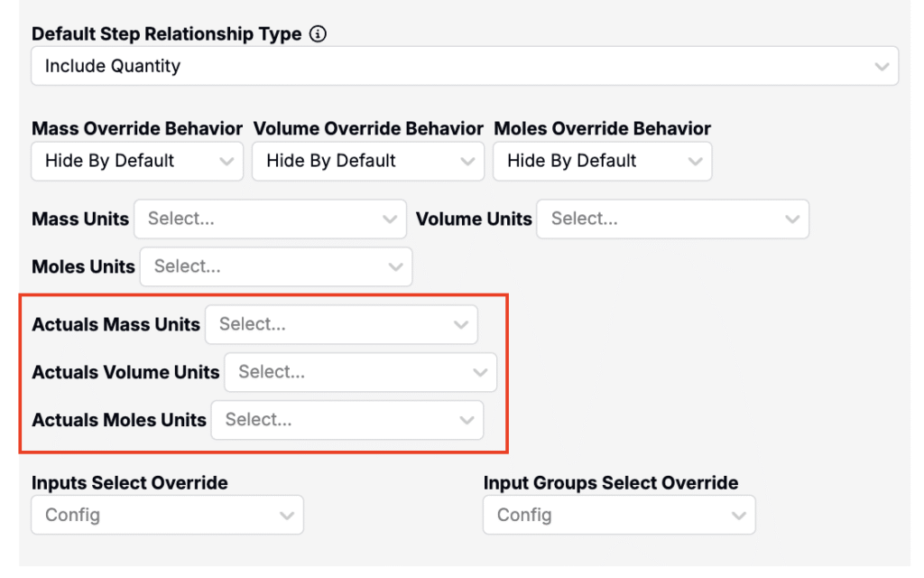Click 'Config' value in Input Groups Select Override
The height and width of the screenshot is (578, 924).
point(524,515)
